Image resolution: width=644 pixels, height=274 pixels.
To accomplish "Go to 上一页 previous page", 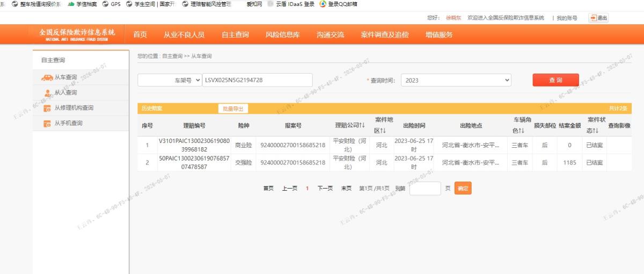I will coord(290,189).
